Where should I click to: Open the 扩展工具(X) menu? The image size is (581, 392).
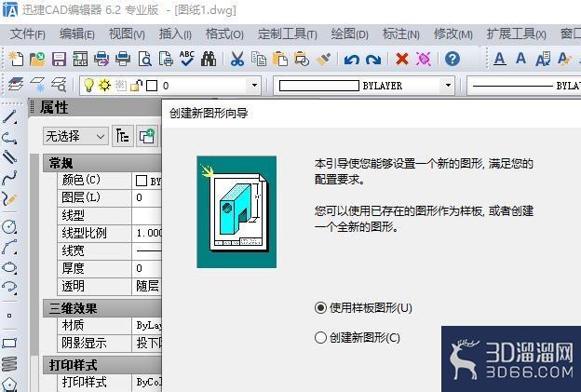pos(516,34)
